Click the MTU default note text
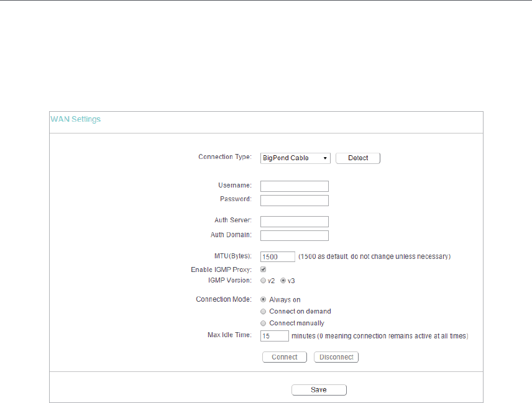Viewport: 532px width, 403px height. coord(375,256)
